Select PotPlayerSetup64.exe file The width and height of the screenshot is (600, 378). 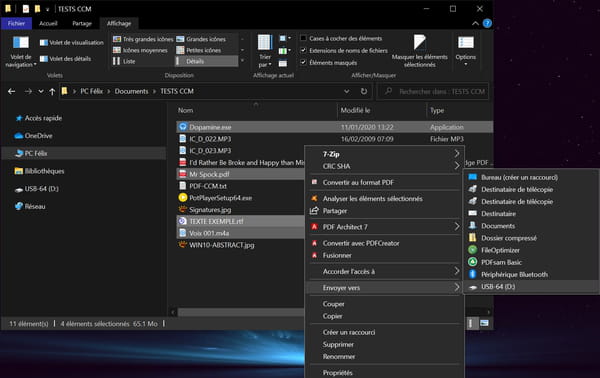[220, 198]
